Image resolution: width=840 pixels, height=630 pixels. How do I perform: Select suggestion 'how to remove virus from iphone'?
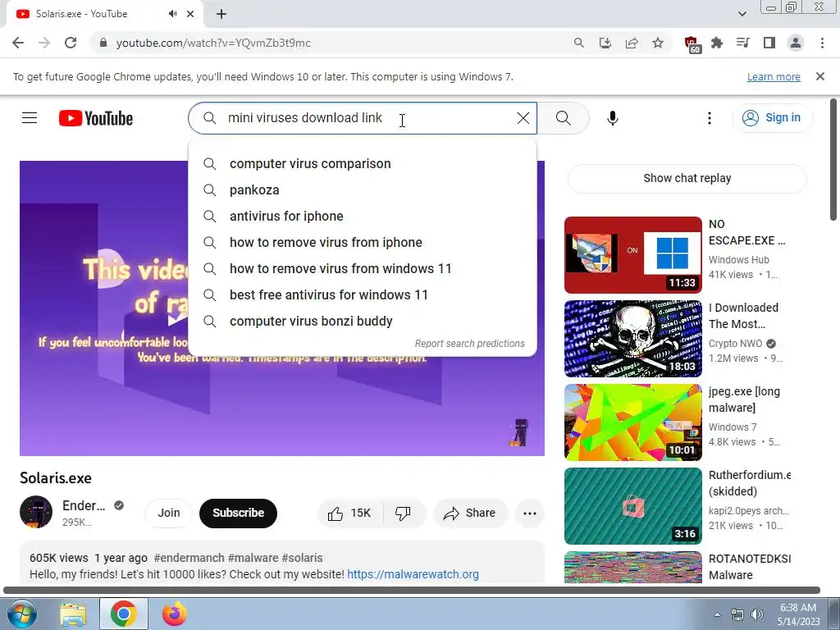pyautogui.click(x=362, y=243)
